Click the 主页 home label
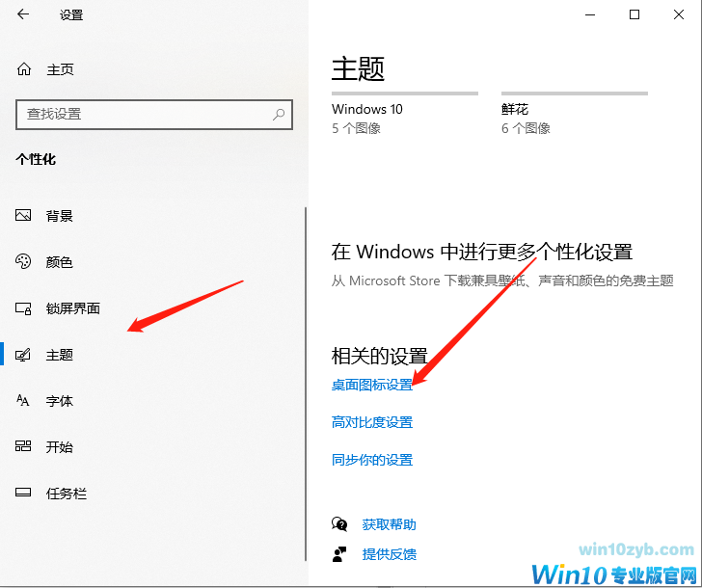 pyautogui.click(x=60, y=69)
